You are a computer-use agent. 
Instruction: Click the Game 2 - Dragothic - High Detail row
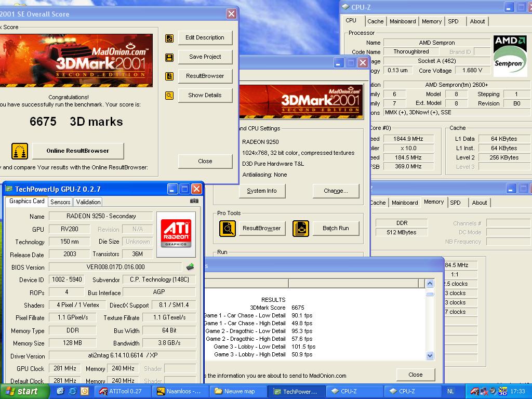(x=259, y=339)
